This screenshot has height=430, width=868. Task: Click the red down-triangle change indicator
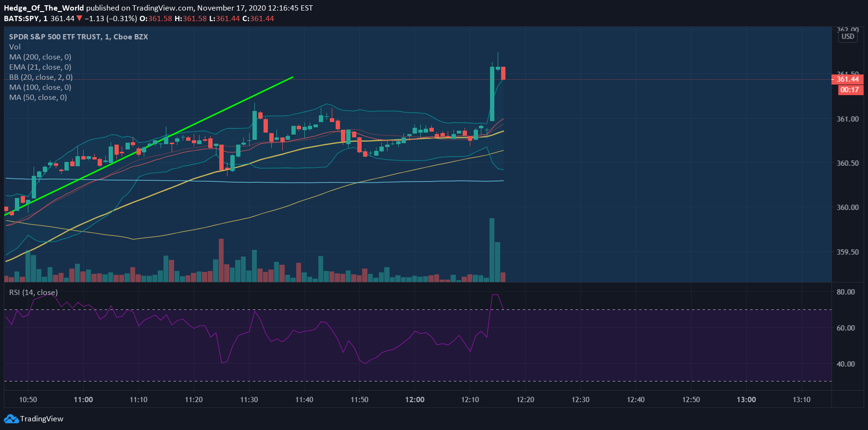79,19
